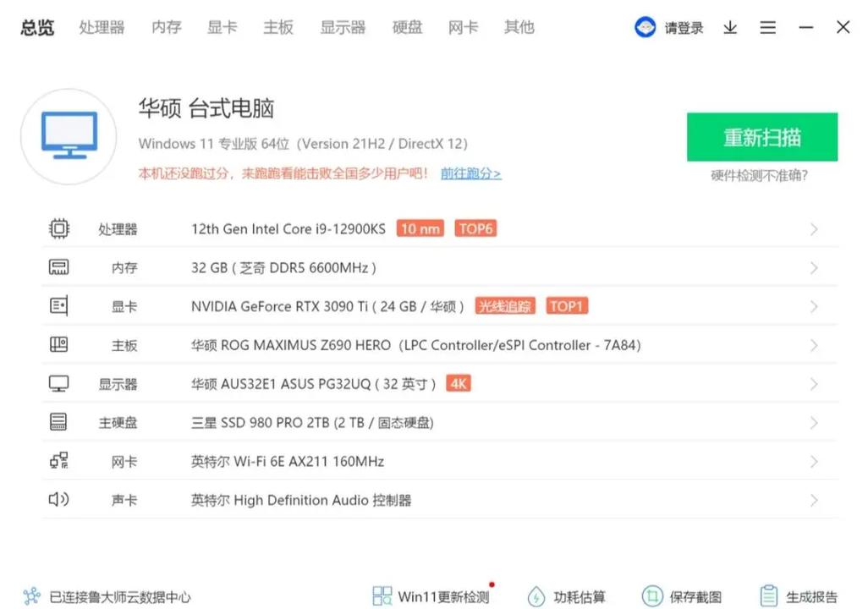Click the processor chip icon beside 处理器
The height and width of the screenshot is (609, 868).
click(59, 228)
